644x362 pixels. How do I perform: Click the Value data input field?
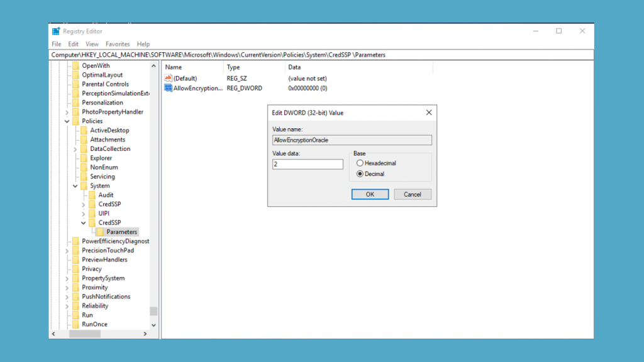coord(308,163)
